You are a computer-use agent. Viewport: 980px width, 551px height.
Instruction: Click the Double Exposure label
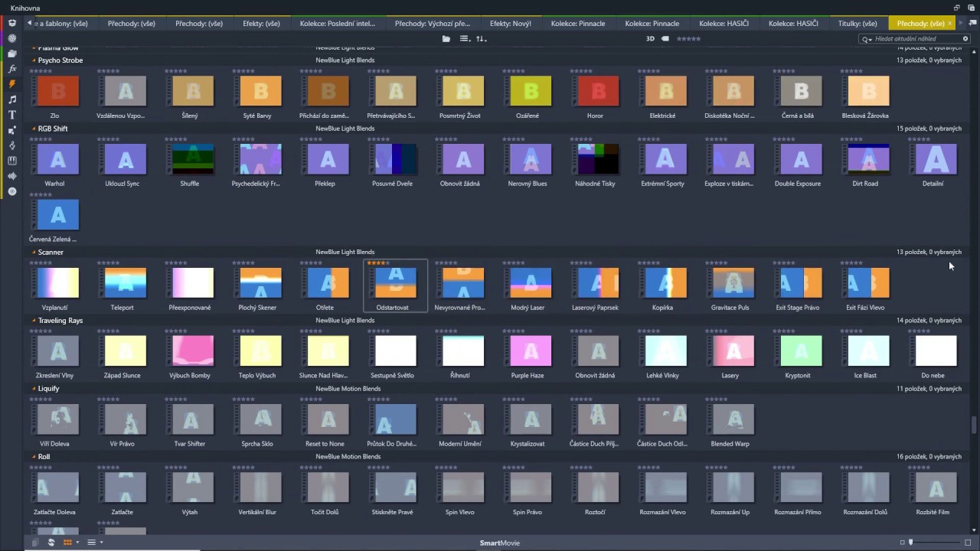coord(798,184)
